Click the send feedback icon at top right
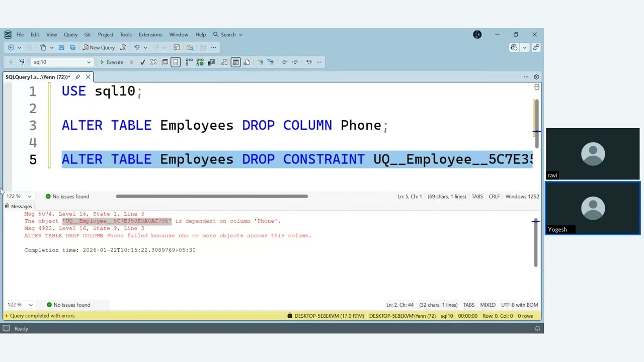644x362 pixels. [536, 47]
